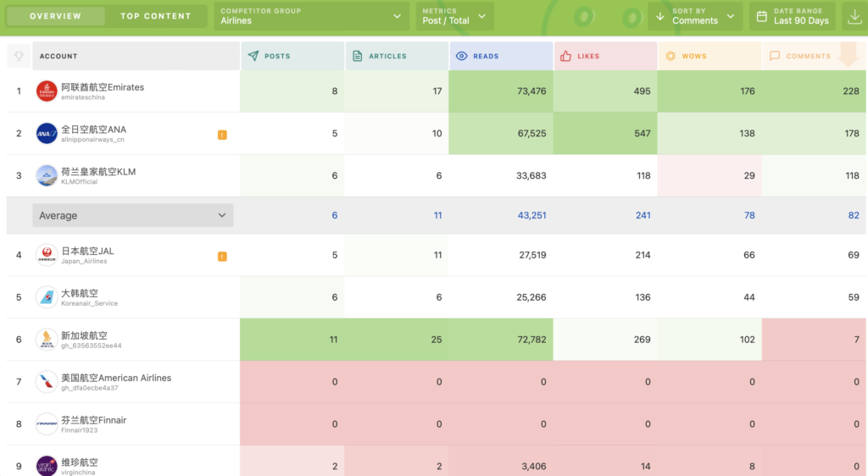Open the 全日空航空ANA account name
The width and height of the screenshot is (868, 476).
93,130
